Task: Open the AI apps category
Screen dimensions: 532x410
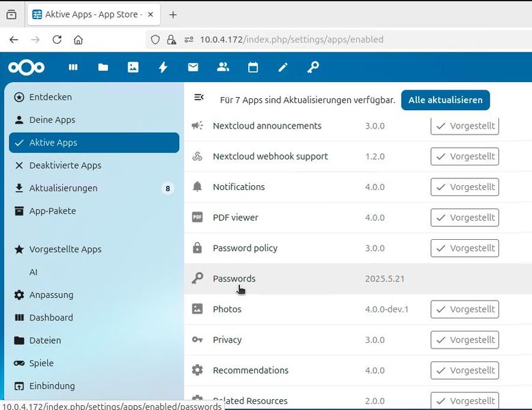Action: click(94, 272)
